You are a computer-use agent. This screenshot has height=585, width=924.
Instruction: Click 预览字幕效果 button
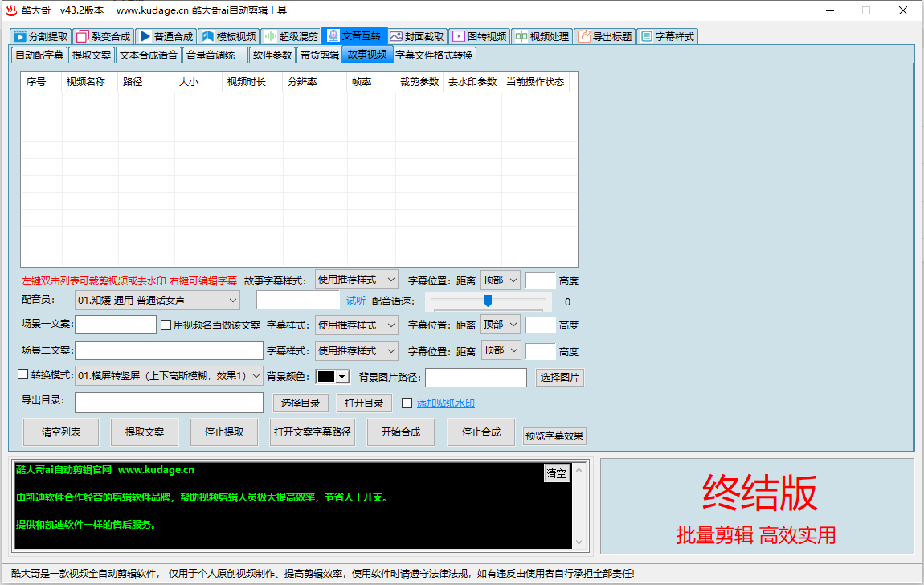click(554, 436)
